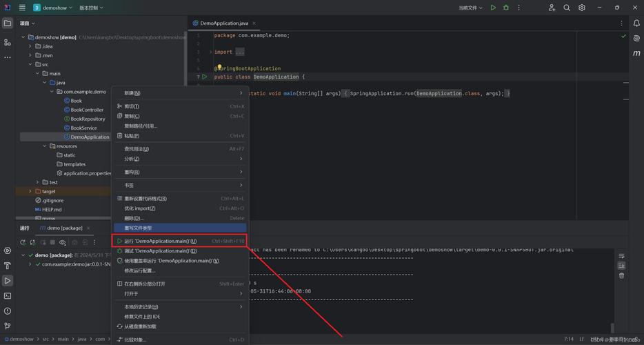Click the Debug bug icon in title bar
The width and height of the screenshot is (644, 345).
click(x=506, y=8)
